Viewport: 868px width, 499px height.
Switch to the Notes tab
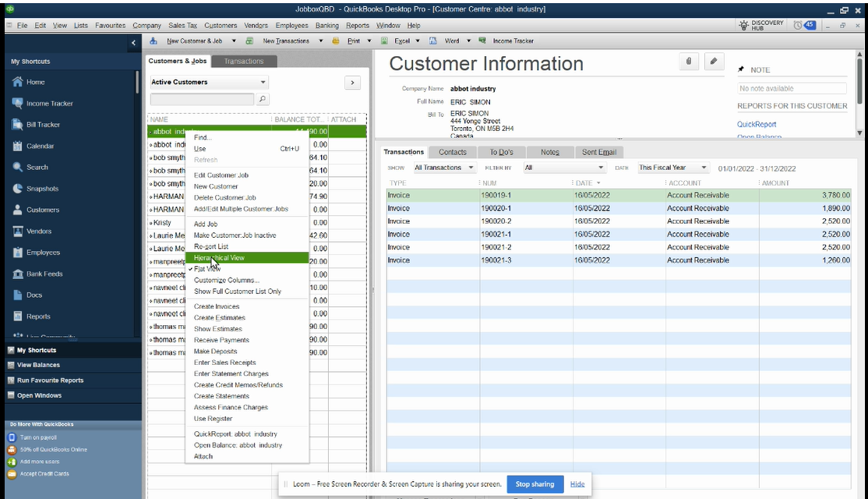[x=549, y=152]
